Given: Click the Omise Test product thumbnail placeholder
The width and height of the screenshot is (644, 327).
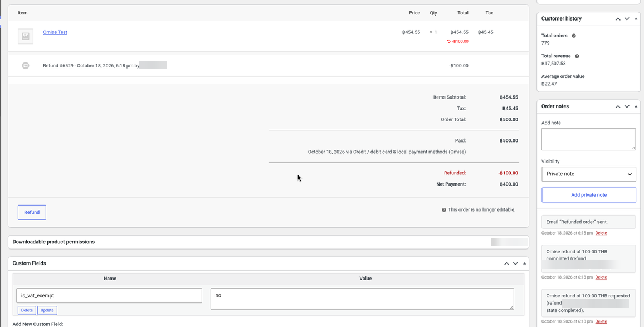Looking at the screenshot, I should coord(26,36).
